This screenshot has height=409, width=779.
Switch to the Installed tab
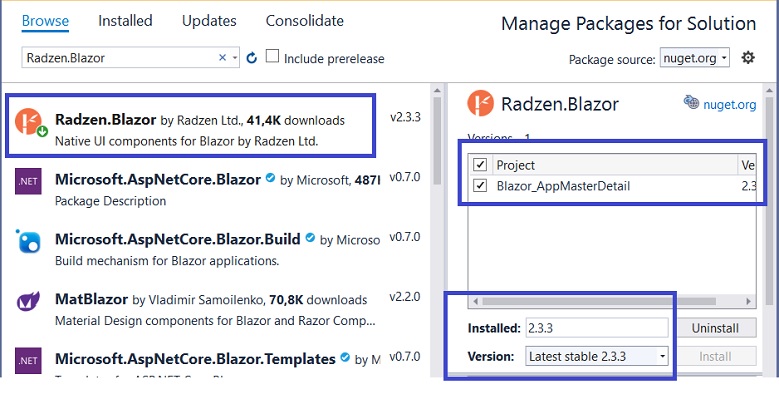[125, 21]
